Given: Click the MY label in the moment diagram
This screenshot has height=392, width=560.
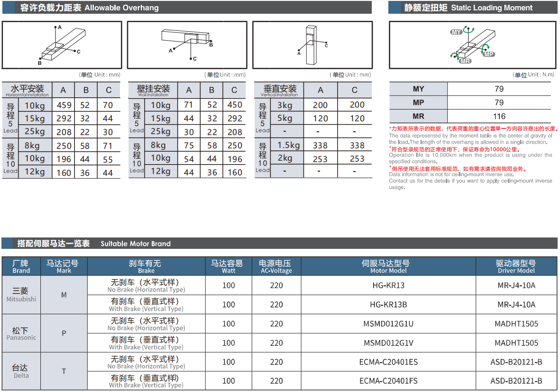Looking at the screenshot, I should click(456, 32).
